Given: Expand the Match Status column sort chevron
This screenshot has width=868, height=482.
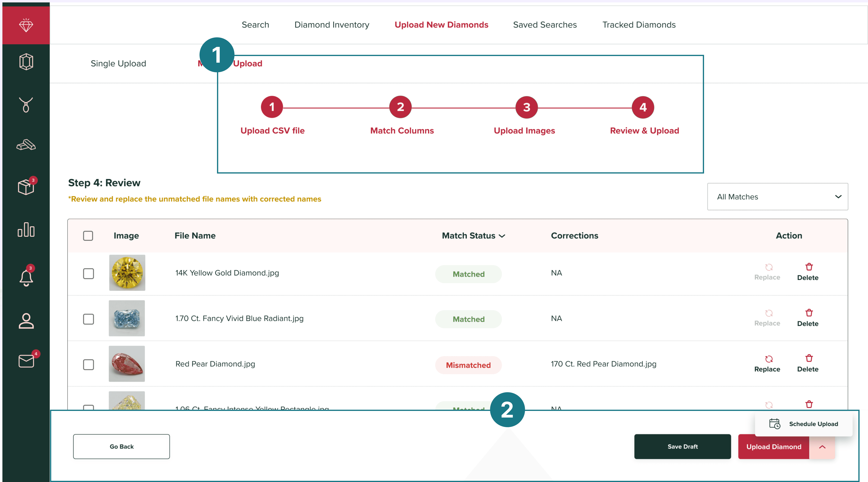Looking at the screenshot, I should 502,236.
